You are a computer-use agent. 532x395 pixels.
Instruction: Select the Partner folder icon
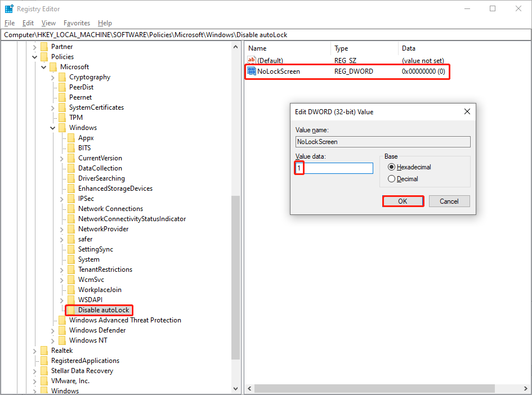point(44,47)
